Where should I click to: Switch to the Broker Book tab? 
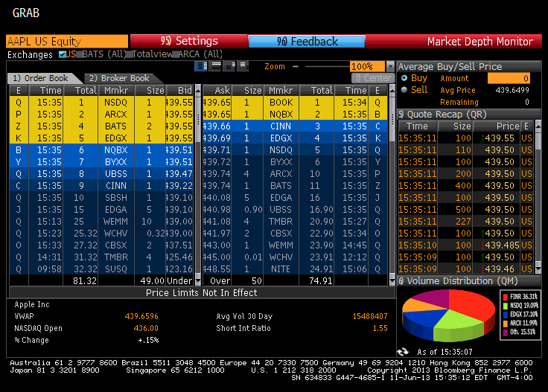click(118, 78)
